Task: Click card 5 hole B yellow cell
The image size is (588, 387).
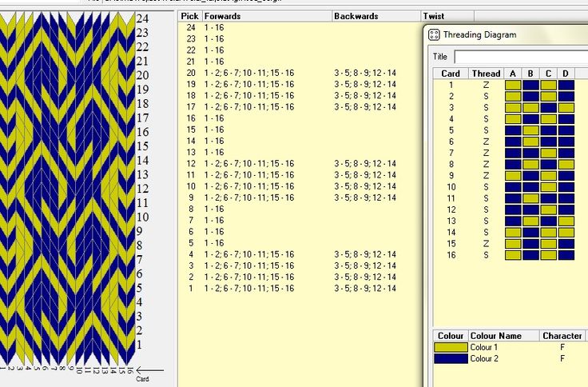Action: 530,130
